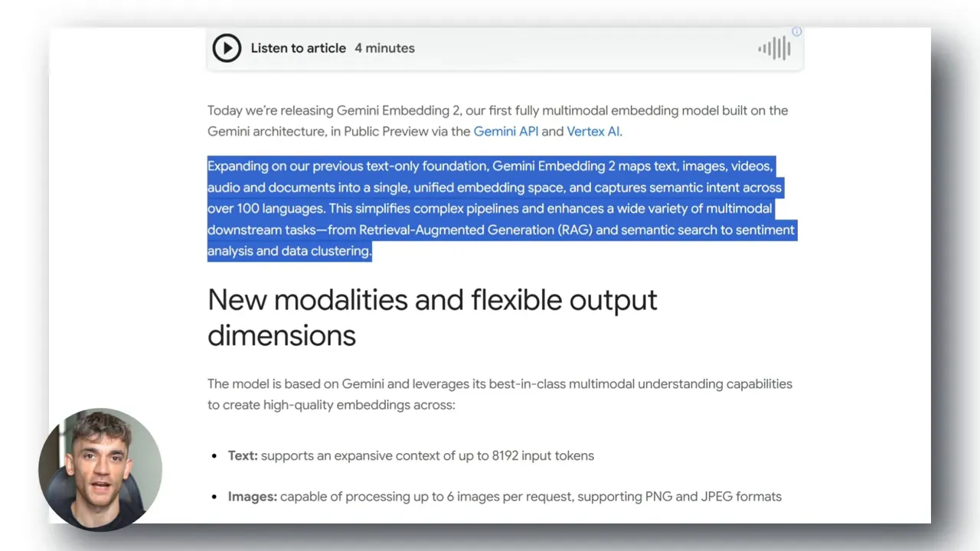The width and height of the screenshot is (980, 551).
Task: Click the ad info icon
Action: [796, 31]
